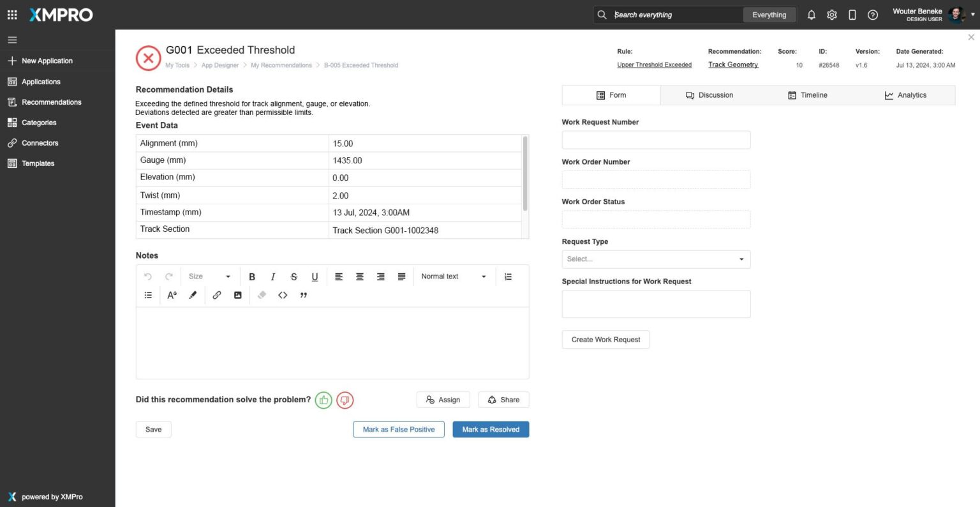Open the Normal text style dropdown
This screenshot has height=507, width=980.
pyautogui.click(x=453, y=276)
